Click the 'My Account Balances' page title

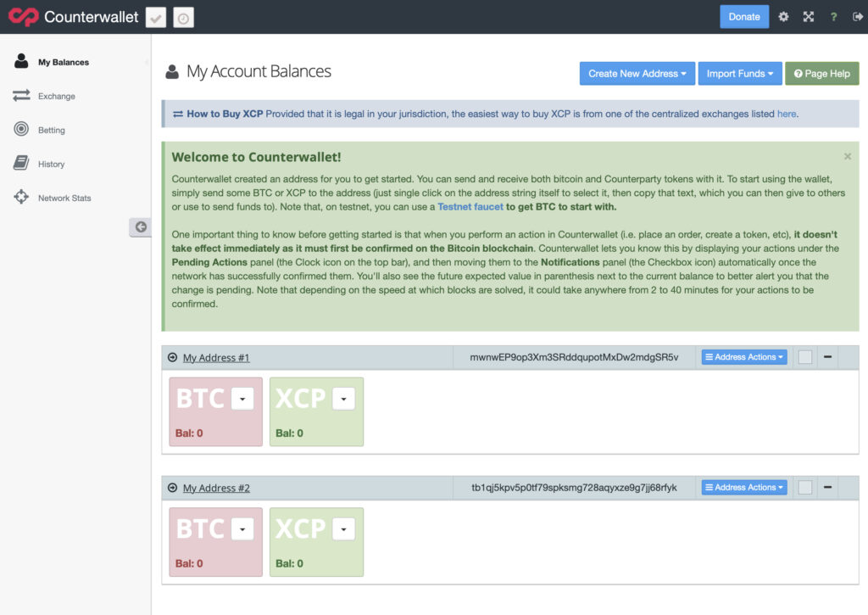[259, 71]
